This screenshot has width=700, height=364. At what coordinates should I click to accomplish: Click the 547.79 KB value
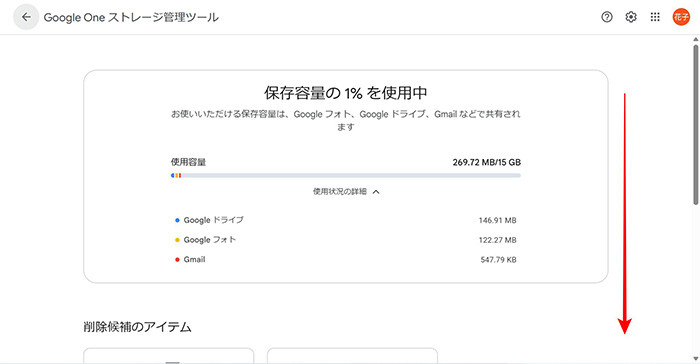[x=498, y=259]
